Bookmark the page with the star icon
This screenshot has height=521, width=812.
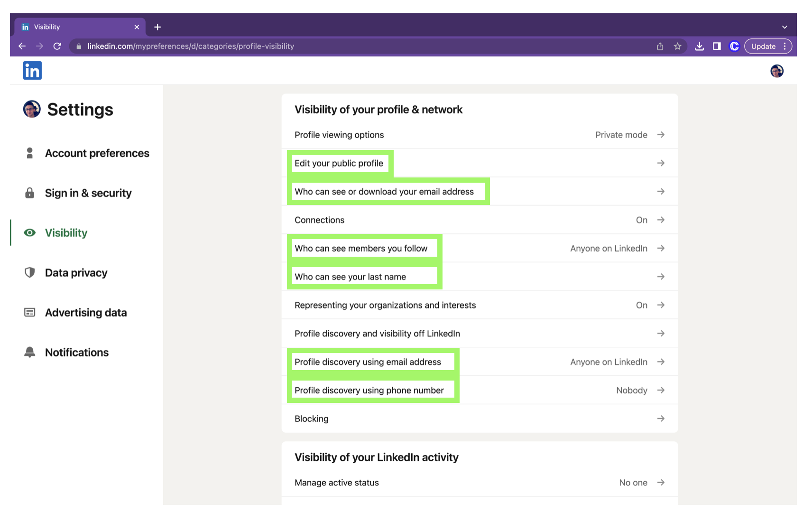677,46
